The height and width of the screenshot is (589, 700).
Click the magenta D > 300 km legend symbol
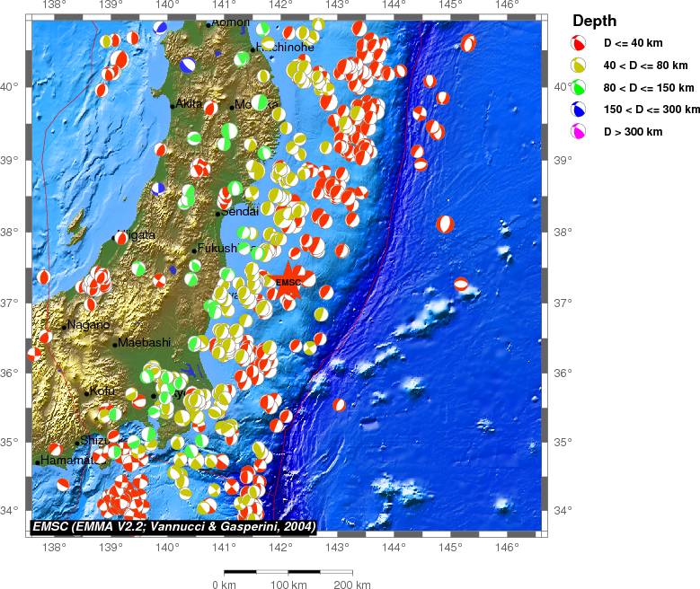(580, 133)
